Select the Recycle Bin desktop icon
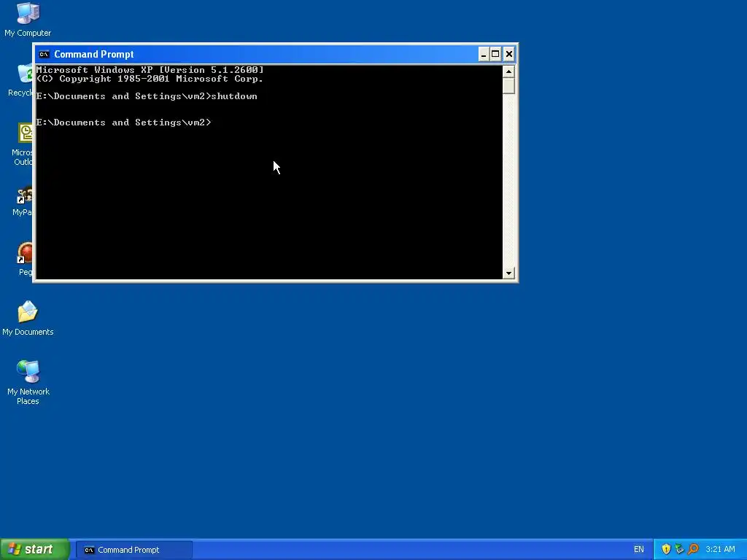Viewport: 747px width, 560px height. coord(20,80)
